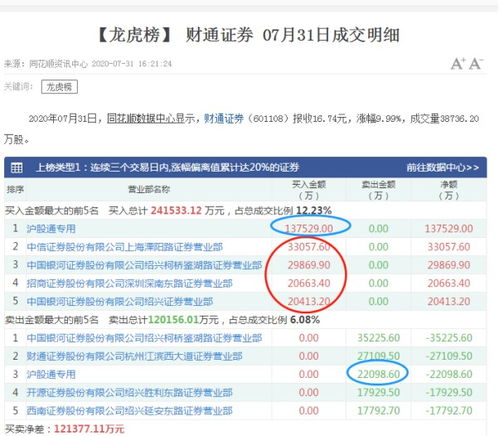Click the 营业部名称 column header

[149, 190]
